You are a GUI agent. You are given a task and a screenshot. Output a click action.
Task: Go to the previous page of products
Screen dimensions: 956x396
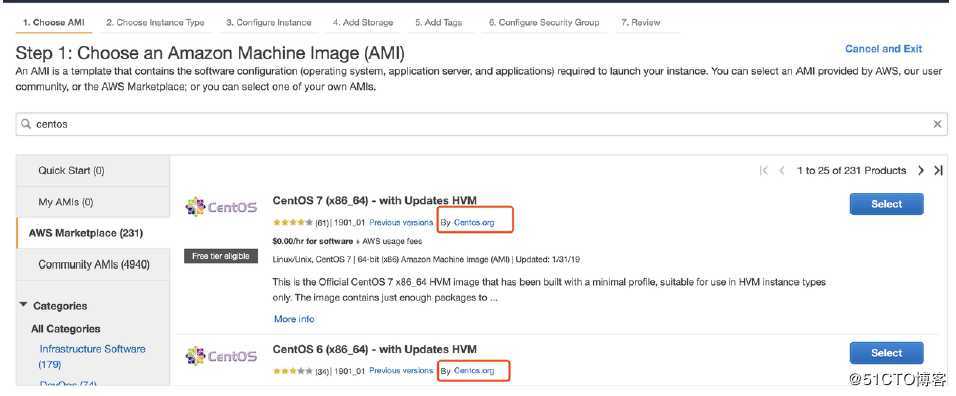[x=782, y=171]
